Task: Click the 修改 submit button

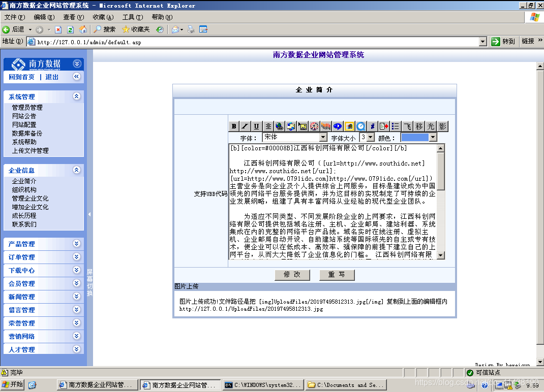Action: [x=292, y=275]
